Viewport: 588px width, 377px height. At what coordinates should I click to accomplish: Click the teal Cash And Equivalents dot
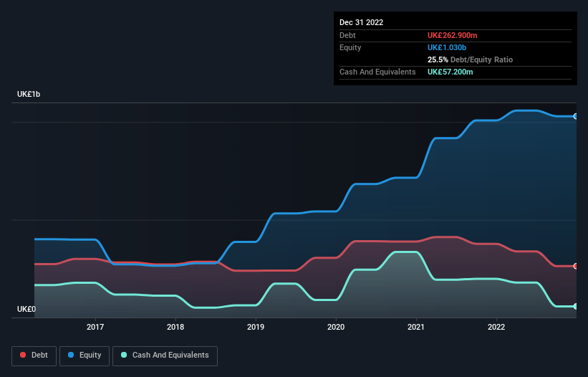click(x=124, y=355)
